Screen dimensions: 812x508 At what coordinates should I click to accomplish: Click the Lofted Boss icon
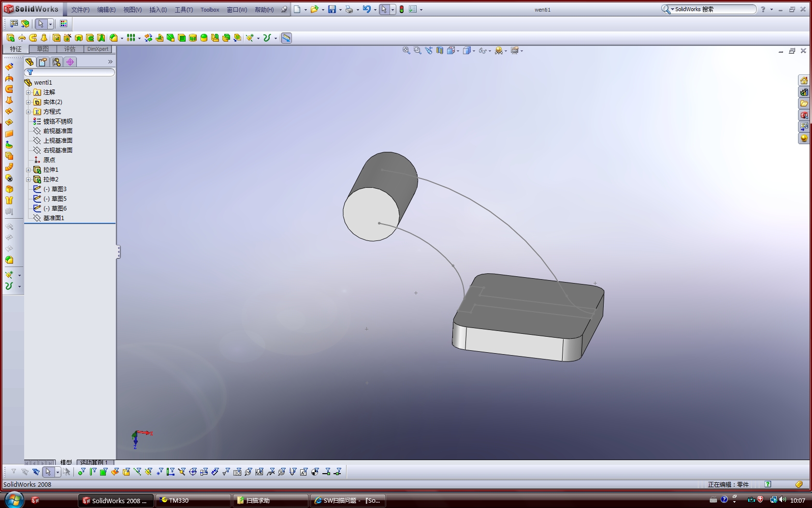(x=44, y=38)
